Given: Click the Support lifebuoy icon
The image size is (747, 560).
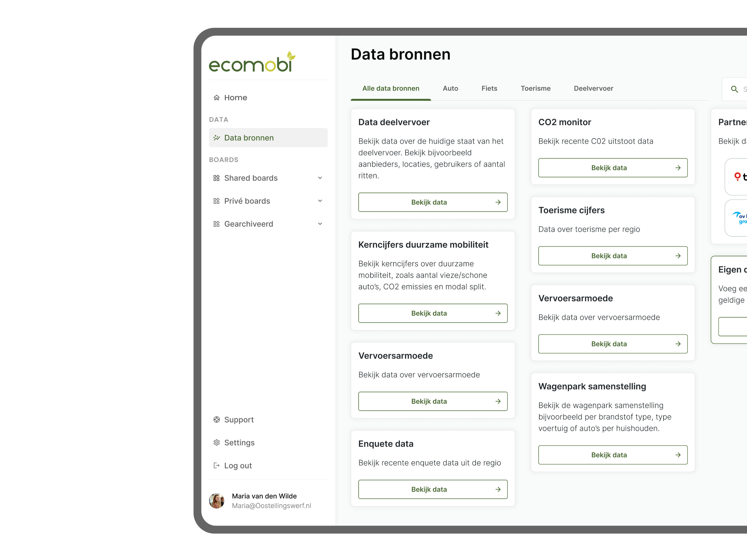Looking at the screenshot, I should (217, 420).
